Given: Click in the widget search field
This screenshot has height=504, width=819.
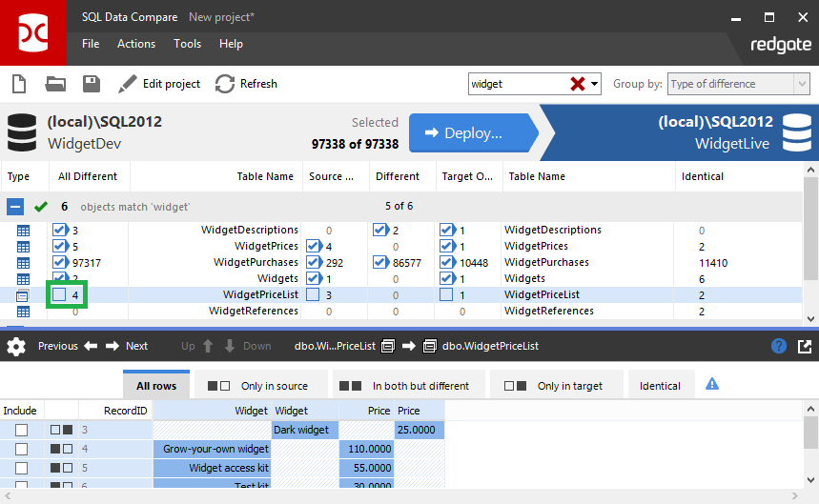Looking at the screenshot, I should [x=515, y=84].
